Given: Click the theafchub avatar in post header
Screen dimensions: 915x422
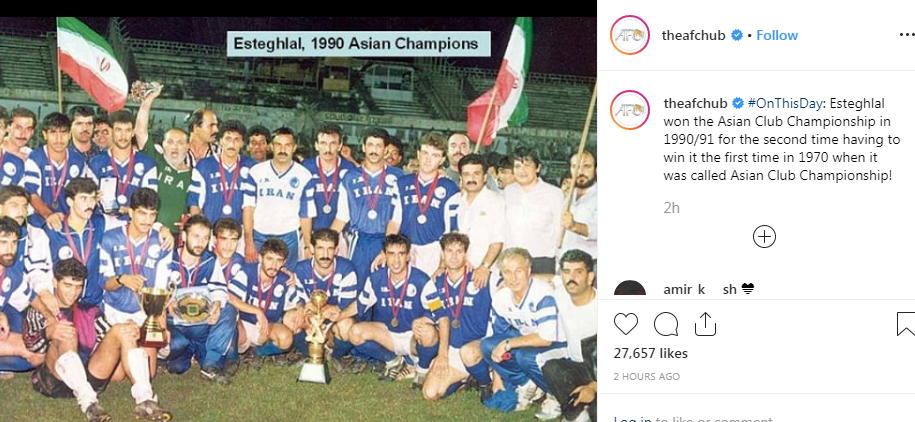Looking at the screenshot, I should 630,35.
